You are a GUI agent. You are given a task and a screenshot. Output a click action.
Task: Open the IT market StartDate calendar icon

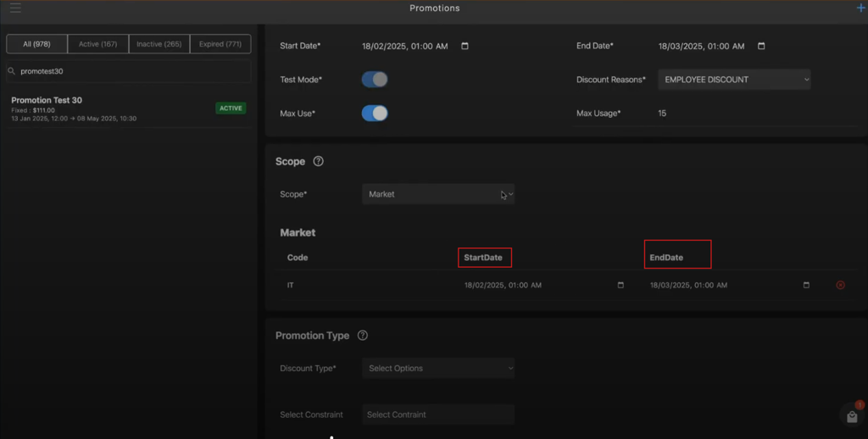(620, 285)
